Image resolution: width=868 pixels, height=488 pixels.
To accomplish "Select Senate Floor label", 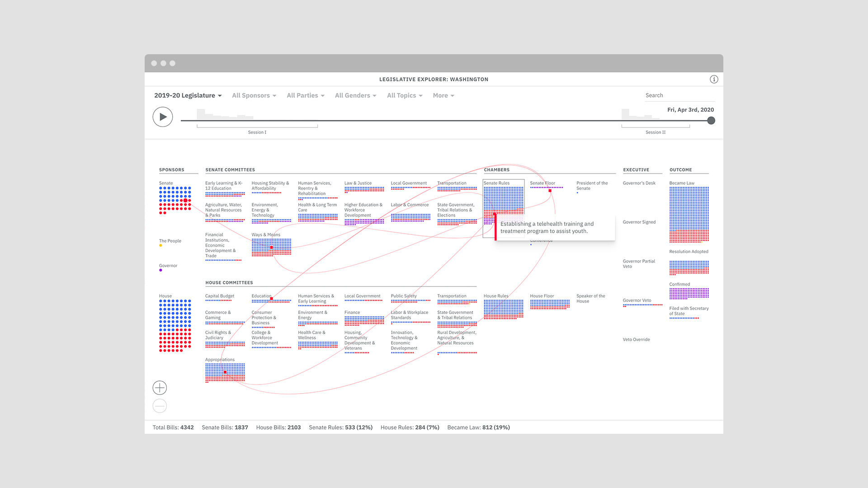I will (x=542, y=183).
